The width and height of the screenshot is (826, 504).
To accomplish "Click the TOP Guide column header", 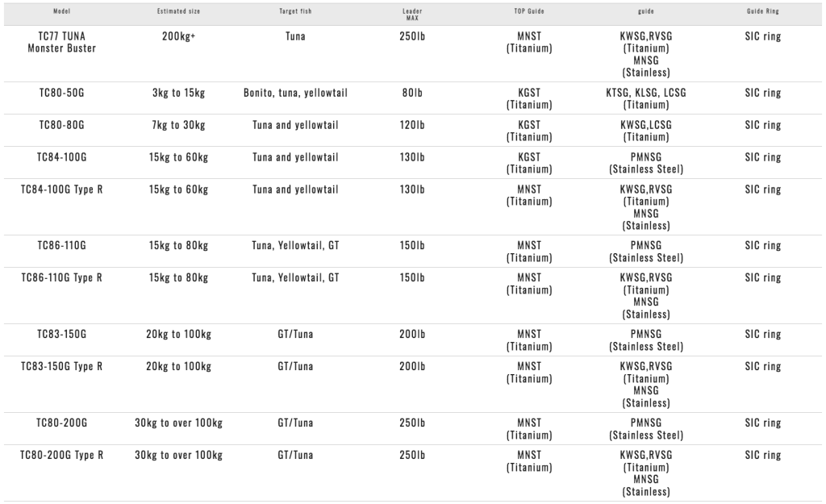I will pos(529,12).
